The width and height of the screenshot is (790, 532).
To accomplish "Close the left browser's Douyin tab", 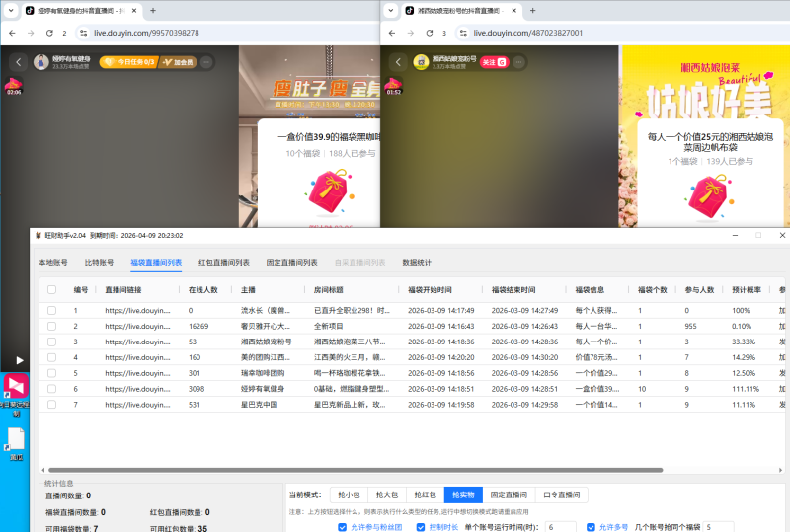I will coord(134,10).
